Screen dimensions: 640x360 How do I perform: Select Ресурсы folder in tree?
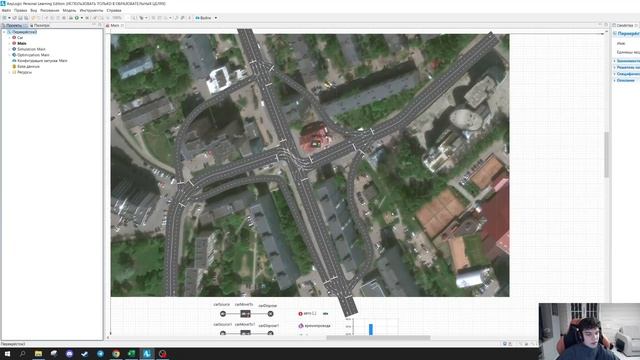click(24, 72)
